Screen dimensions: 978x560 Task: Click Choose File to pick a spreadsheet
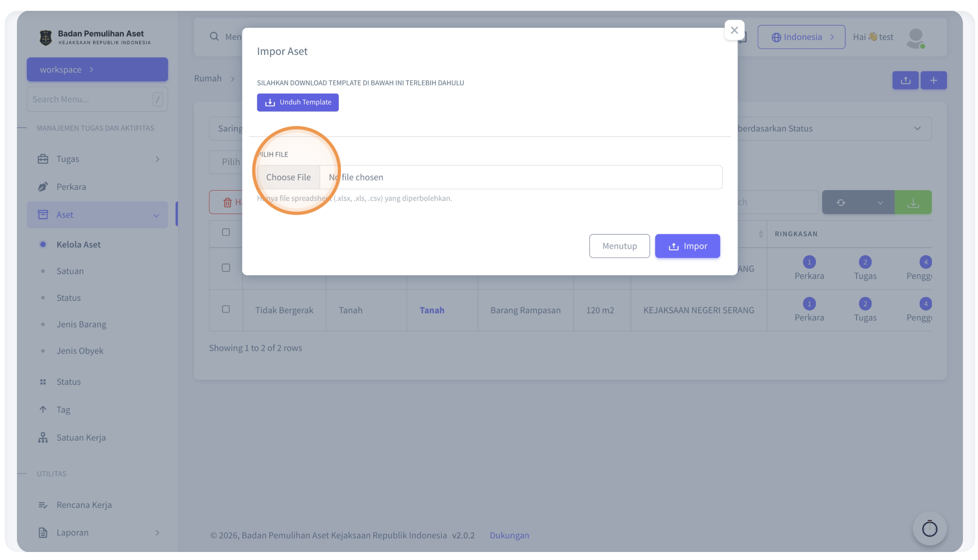click(x=289, y=177)
